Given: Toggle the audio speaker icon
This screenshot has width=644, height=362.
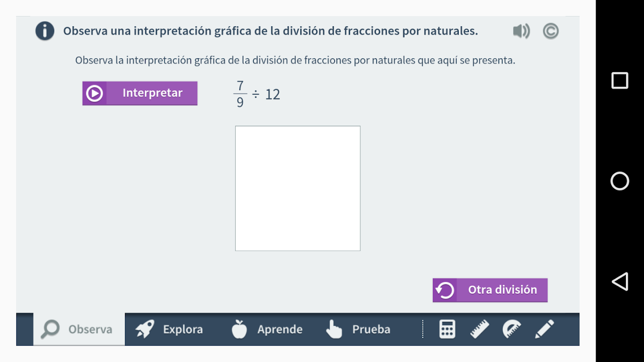Looking at the screenshot, I should point(521,31).
